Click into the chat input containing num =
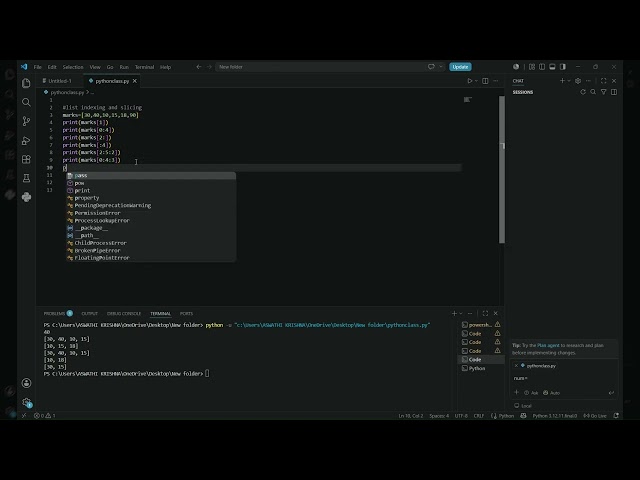Viewport: 640px width, 480px height. 563,378
